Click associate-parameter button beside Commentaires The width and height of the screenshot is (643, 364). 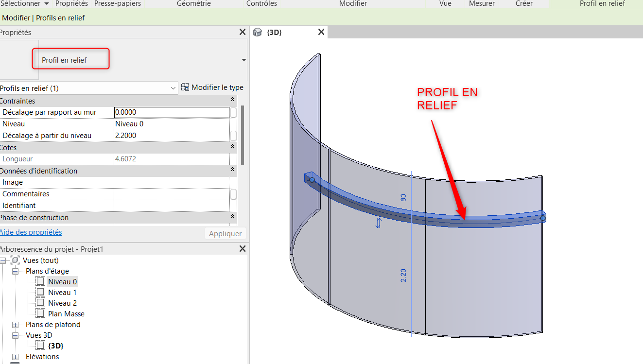pyautogui.click(x=233, y=194)
